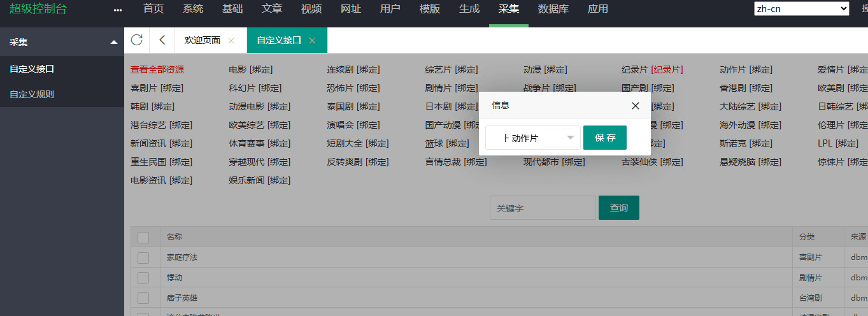Check the 悸动 row checkbox
Screen dimensions: 868x316
tap(143, 278)
